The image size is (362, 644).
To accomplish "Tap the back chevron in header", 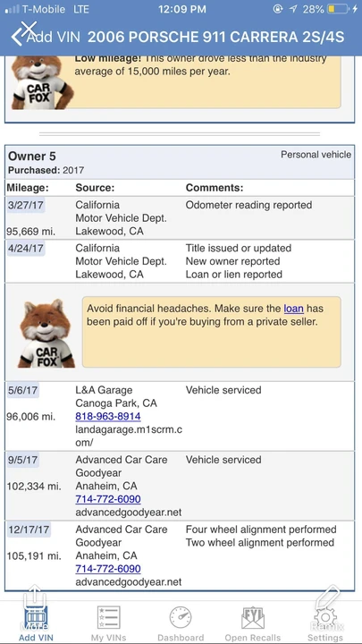I will pos(16,37).
